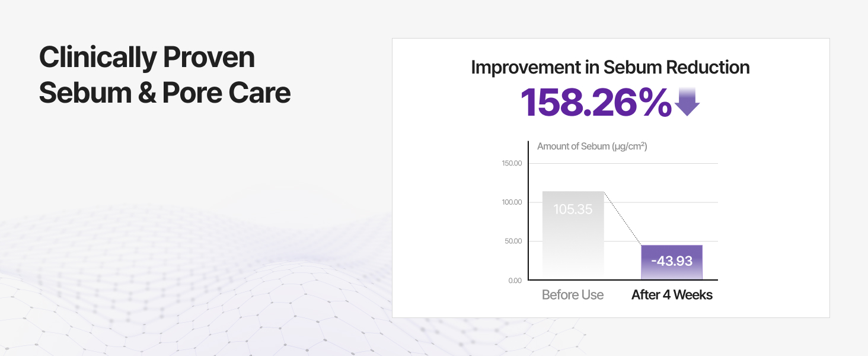Viewport: 868px width, 356px height.
Task: Click the 100.00 y-axis tick label
Action: point(512,202)
